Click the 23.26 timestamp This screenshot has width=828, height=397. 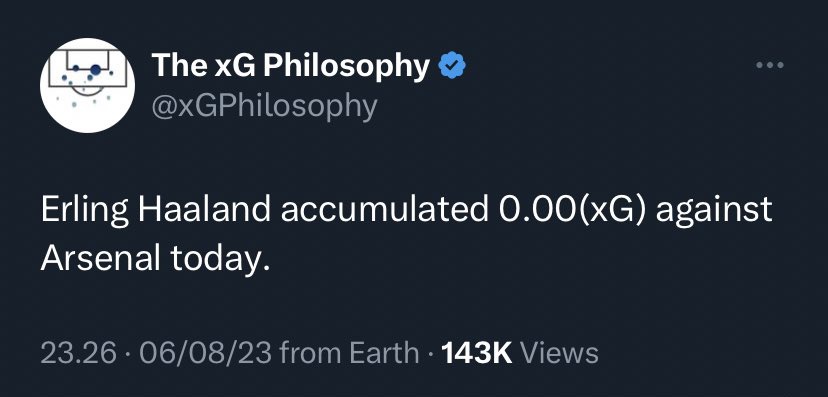(x=78, y=353)
